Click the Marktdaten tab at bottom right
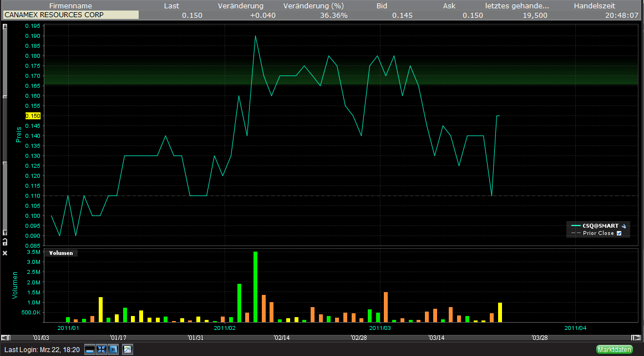 coord(614,349)
